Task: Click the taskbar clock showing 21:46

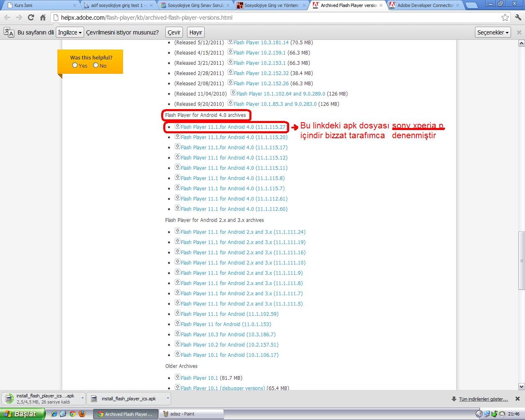Action: pyautogui.click(x=514, y=414)
